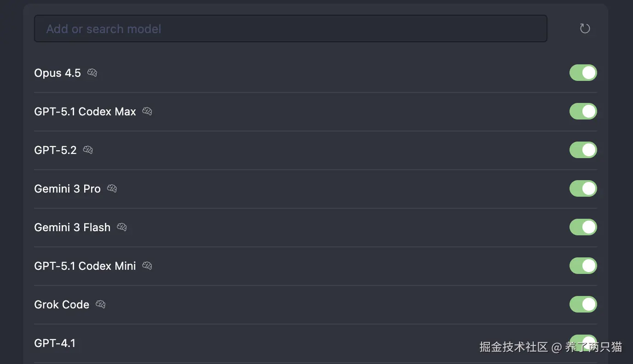
Task: Click the brain icon next to Gemini 3 Pro
Action: click(x=112, y=188)
